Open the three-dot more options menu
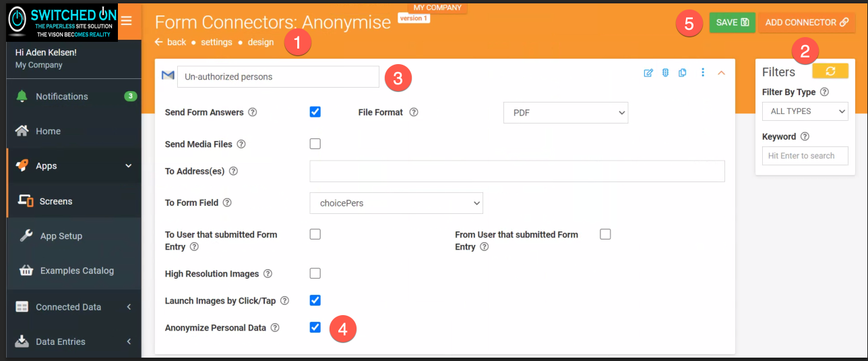This screenshot has width=868, height=361. 703,73
